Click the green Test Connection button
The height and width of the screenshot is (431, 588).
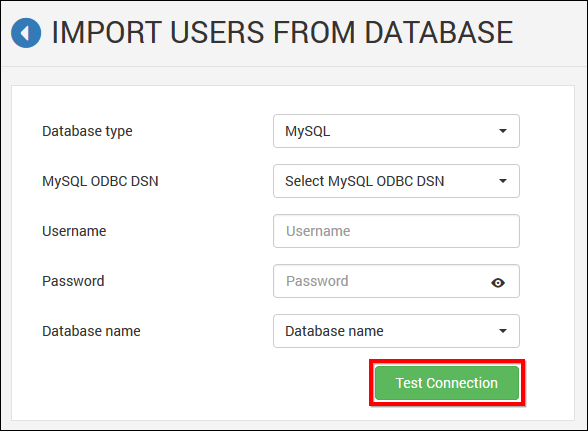pyautogui.click(x=447, y=383)
